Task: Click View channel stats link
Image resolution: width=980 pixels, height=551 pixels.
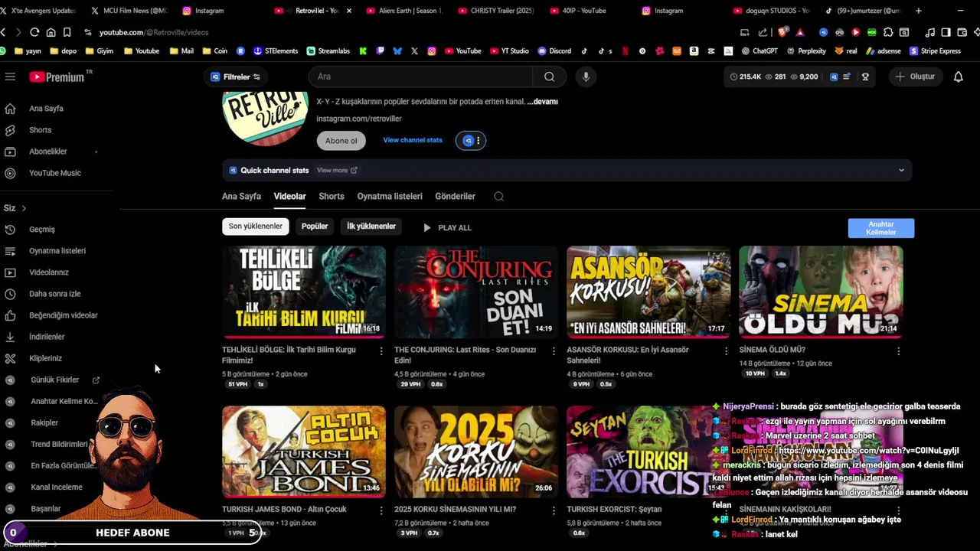Action: tap(413, 140)
